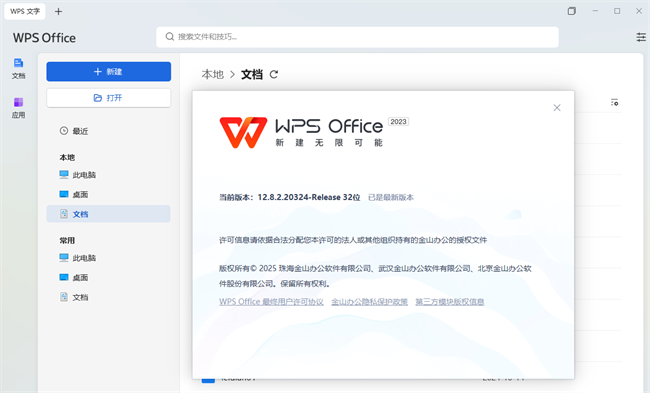Open 金山办公隐私保护政策 link

coord(369,302)
